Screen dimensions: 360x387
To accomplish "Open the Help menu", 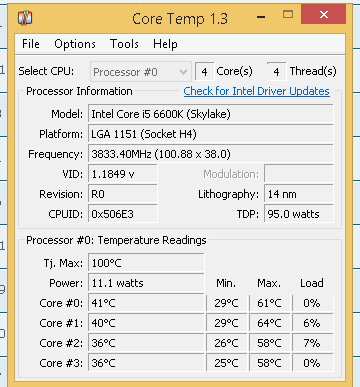I will click(165, 44).
